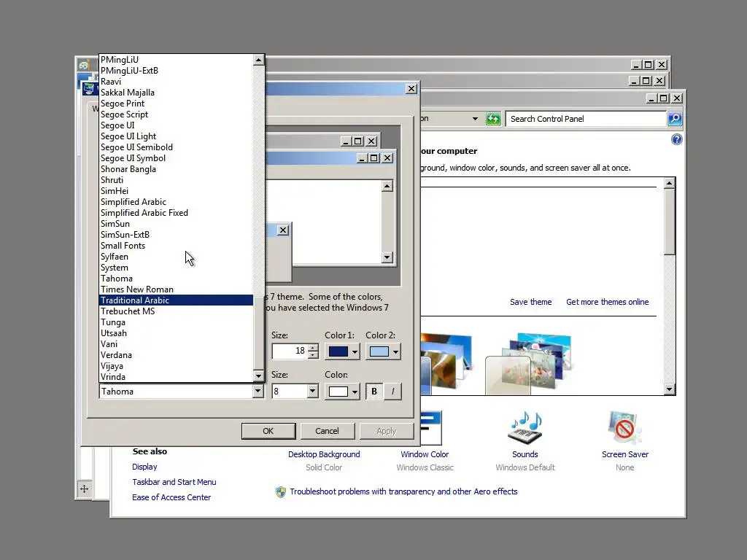Select Segoe Script in font list
The height and width of the screenshot is (560, 747).
(177, 114)
